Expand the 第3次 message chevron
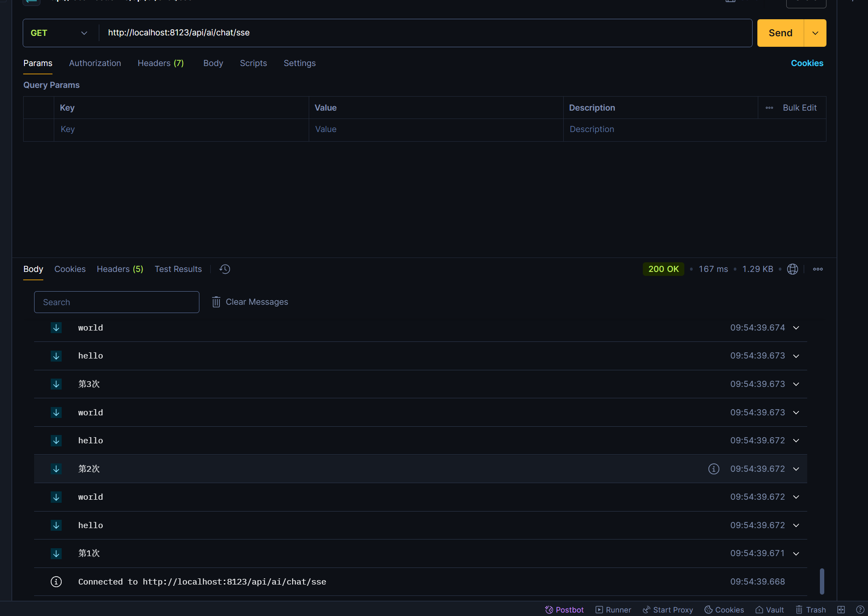868x616 pixels. [x=796, y=384]
